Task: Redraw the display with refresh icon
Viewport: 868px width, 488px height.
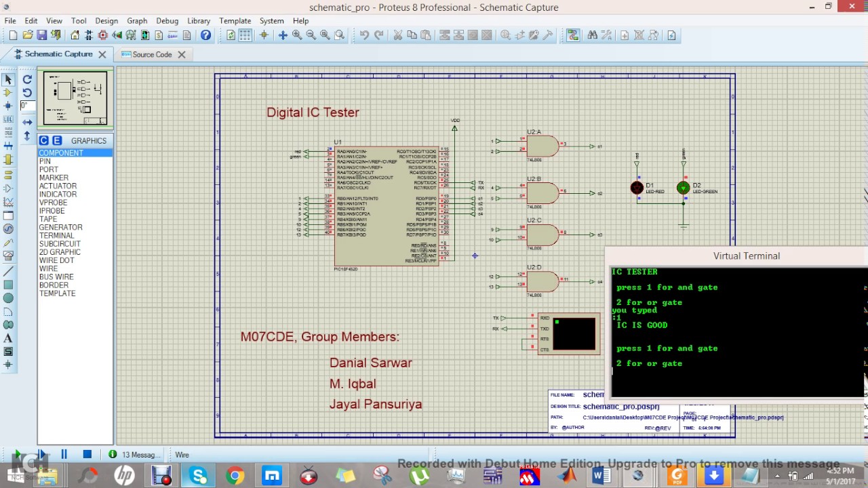Action: (231, 35)
